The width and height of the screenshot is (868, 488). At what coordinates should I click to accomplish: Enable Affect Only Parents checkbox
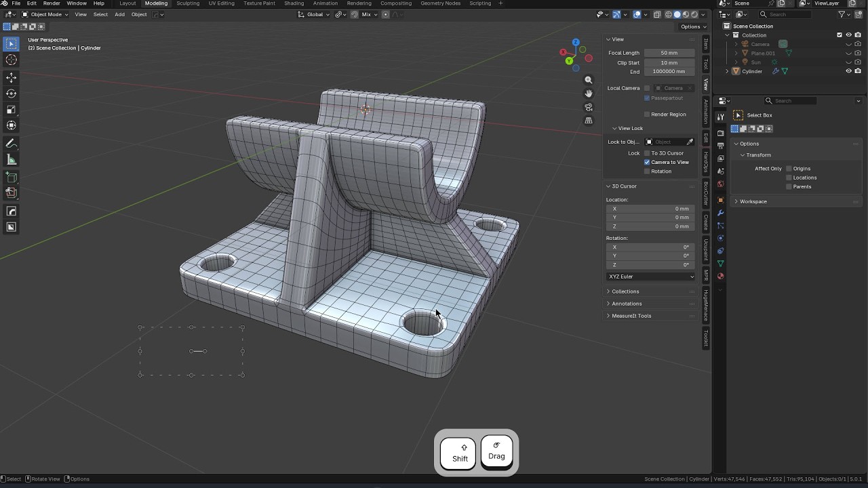789,186
